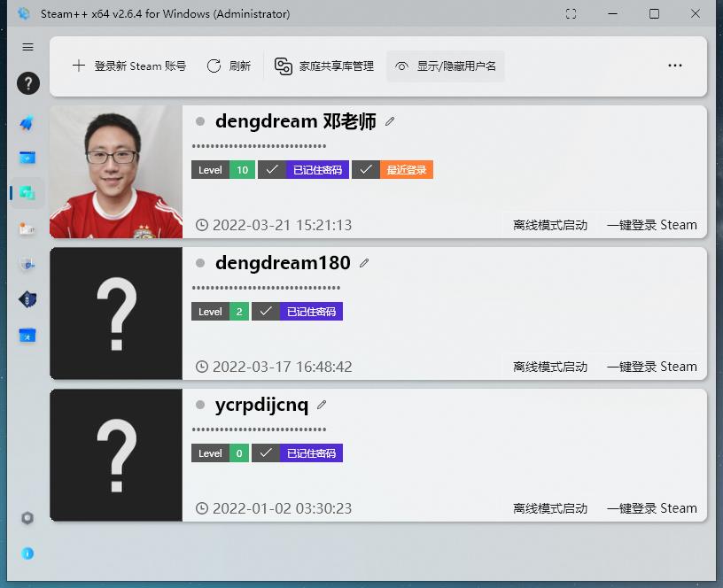
Task: Click dengdream's profile avatar photo
Action: click(x=116, y=172)
